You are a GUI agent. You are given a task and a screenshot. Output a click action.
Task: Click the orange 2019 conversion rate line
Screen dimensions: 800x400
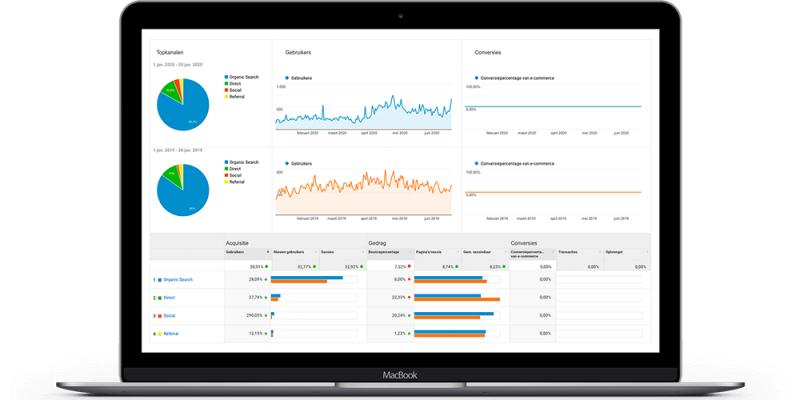553,192
